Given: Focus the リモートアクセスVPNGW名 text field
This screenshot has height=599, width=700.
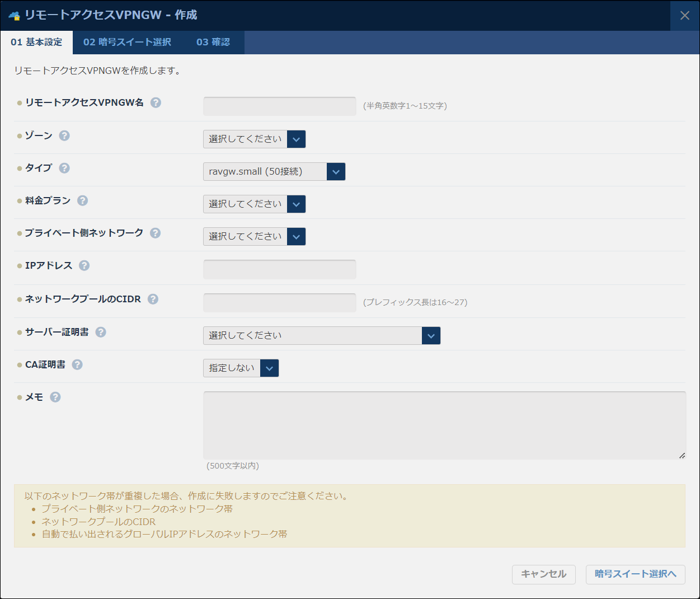Looking at the screenshot, I should [279, 106].
